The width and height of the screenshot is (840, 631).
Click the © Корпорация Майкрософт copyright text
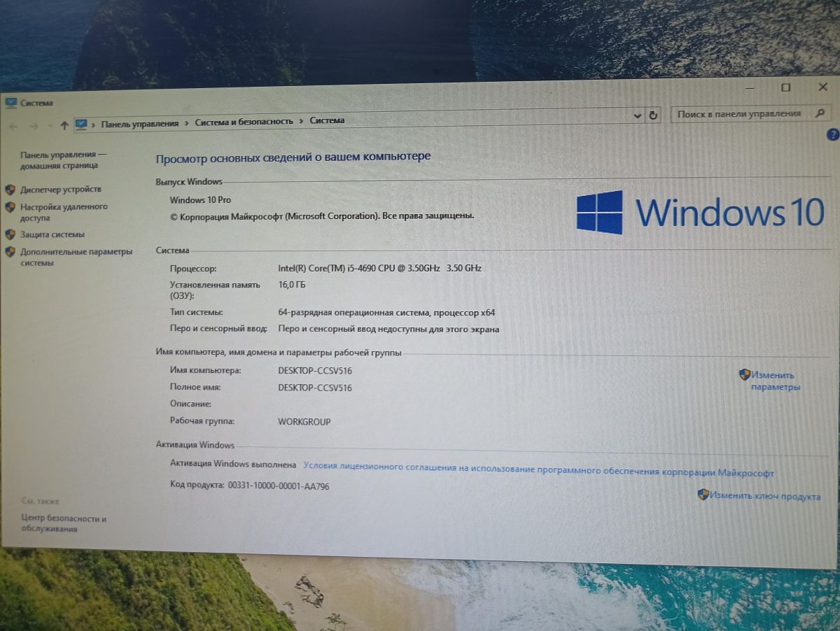322,216
